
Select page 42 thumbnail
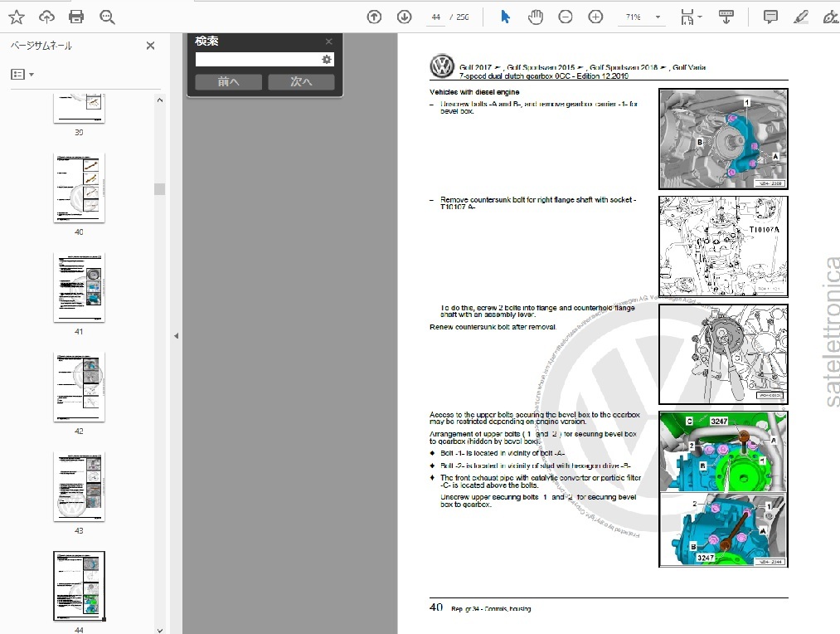point(80,387)
